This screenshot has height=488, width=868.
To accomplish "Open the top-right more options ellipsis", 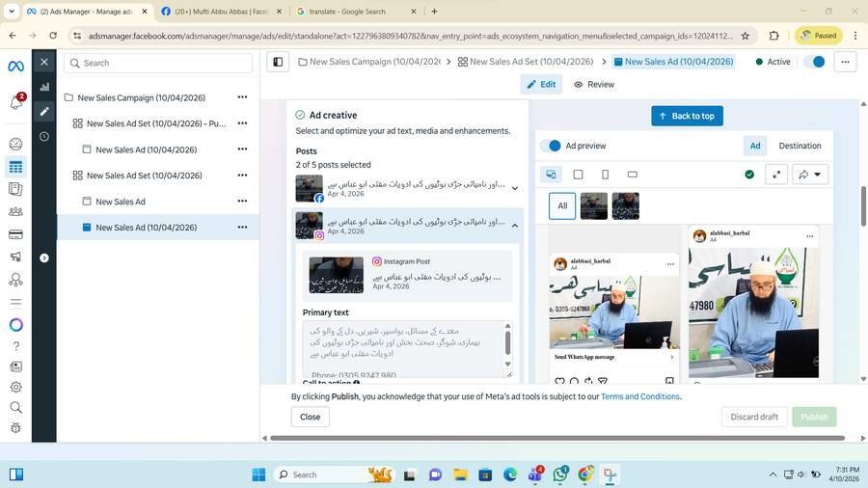I will point(845,62).
